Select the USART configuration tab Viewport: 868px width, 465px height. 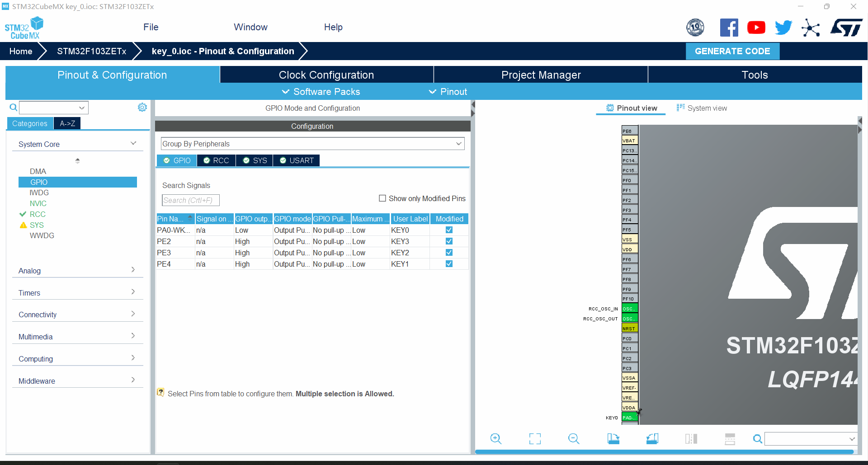297,160
